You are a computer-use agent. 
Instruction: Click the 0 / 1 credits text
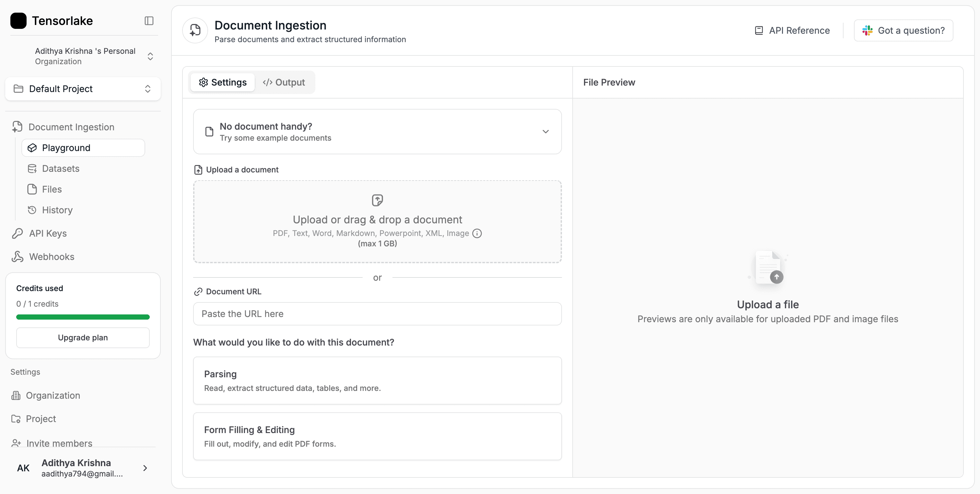click(37, 304)
